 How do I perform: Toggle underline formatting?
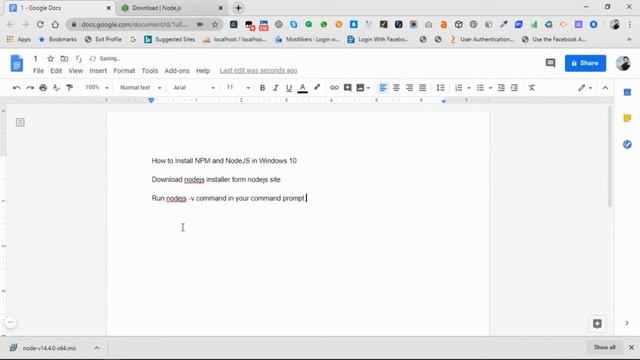coord(289,88)
